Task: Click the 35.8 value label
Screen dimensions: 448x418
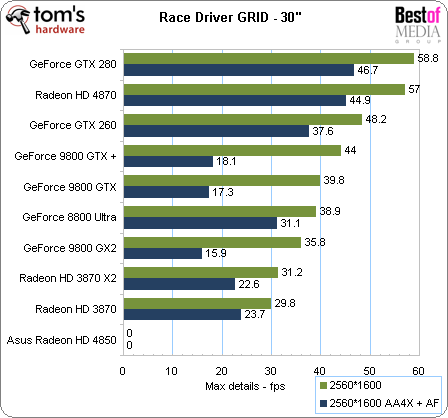Action: [315, 242]
